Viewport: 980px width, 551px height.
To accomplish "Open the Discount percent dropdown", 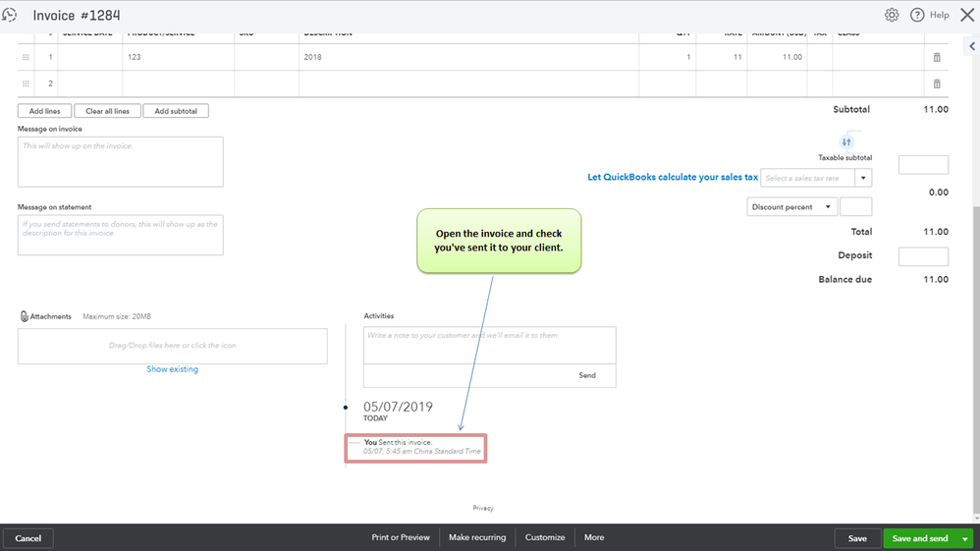I will (791, 207).
